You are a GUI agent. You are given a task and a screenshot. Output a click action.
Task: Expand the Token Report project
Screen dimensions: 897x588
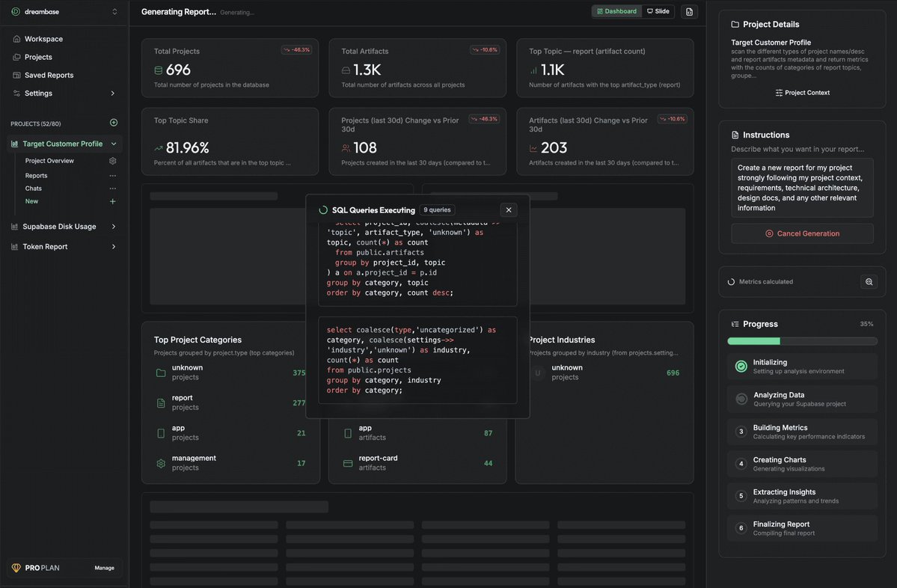pyautogui.click(x=113, y=247)
